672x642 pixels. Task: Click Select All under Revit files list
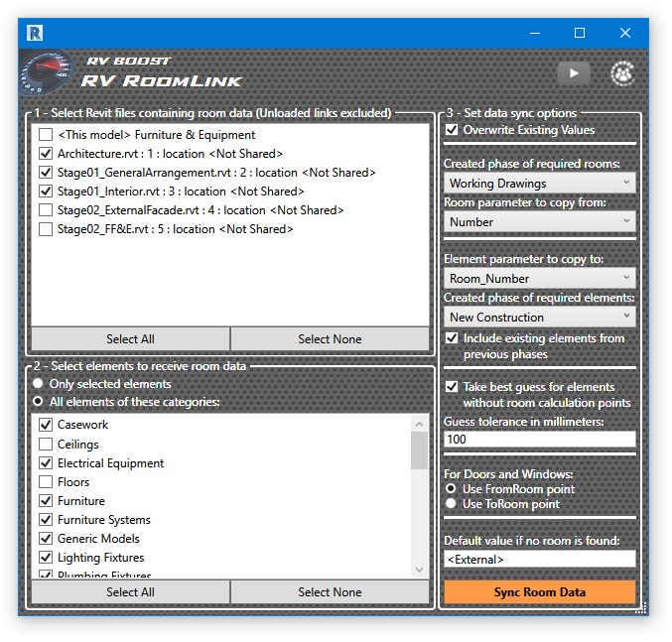coord(130,338)
